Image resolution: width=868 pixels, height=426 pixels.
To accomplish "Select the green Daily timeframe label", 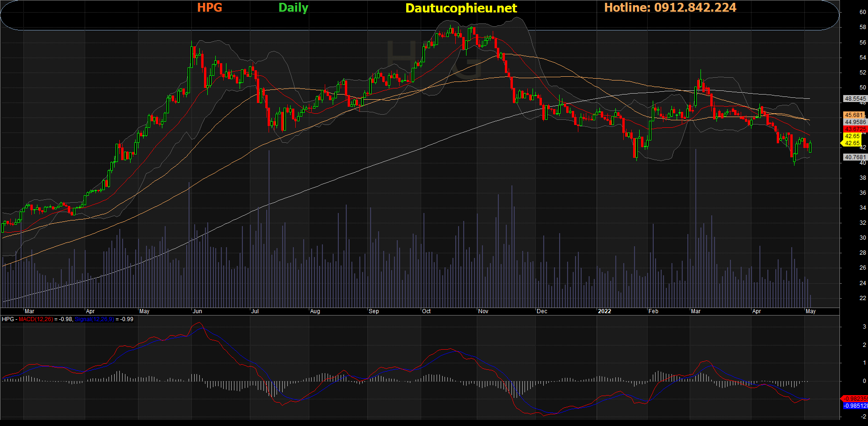I will (x=293, y=8).
